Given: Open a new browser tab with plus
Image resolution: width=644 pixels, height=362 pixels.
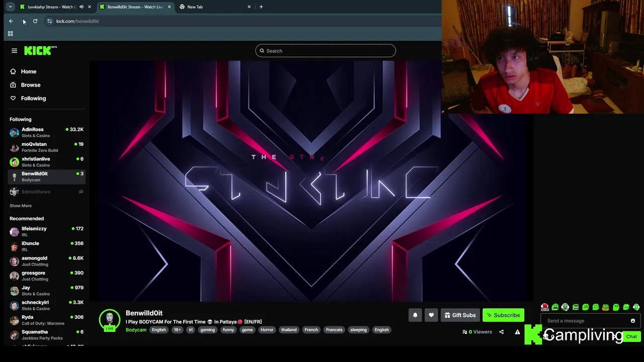Looking at the screenshot, I should [x=261, y=7].
